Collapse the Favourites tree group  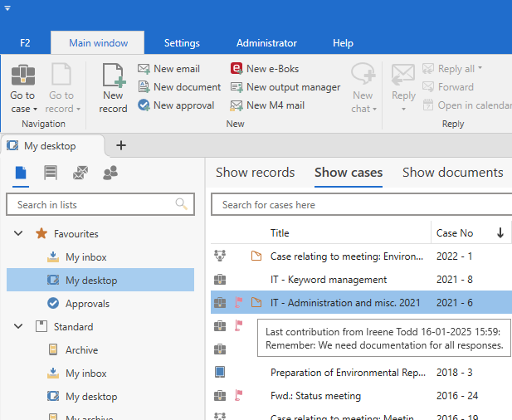[x=18, y=234]
